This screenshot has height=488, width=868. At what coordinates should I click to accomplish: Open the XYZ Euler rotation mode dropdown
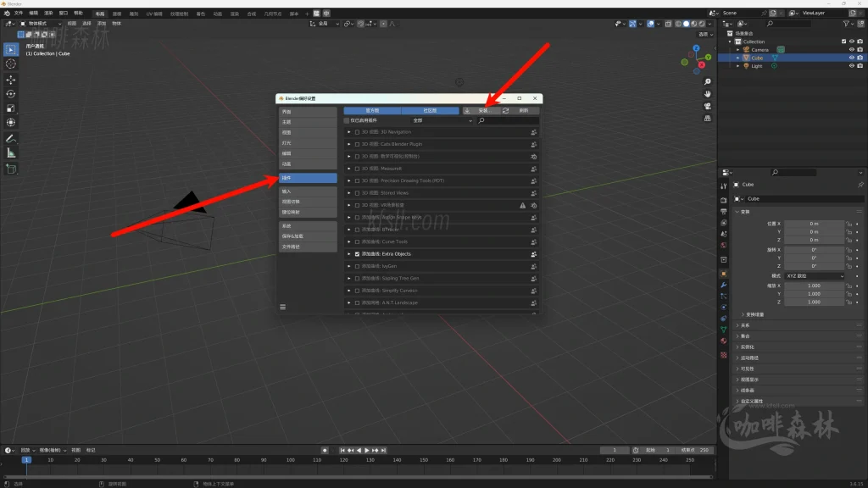(x=814, y=276)
